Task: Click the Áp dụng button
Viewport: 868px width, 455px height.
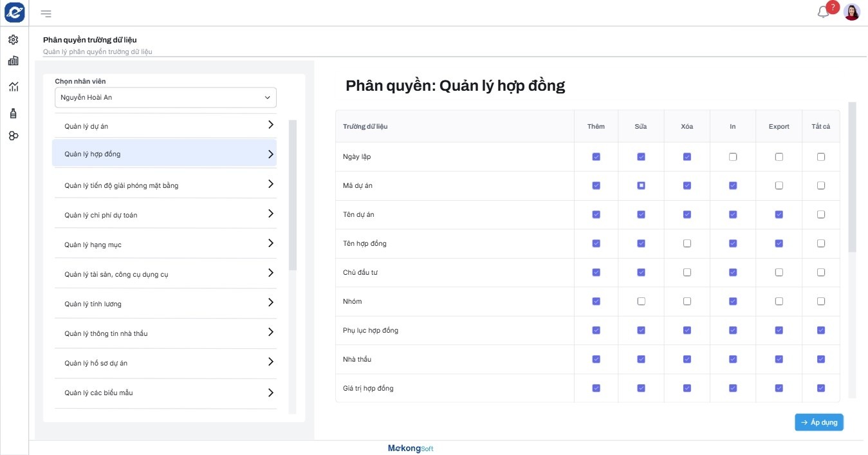Action: pos(818,422)
